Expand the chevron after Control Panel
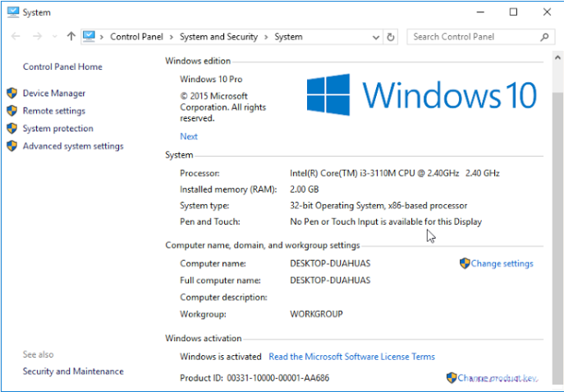564x392 pixels. [x=172, y=37]
